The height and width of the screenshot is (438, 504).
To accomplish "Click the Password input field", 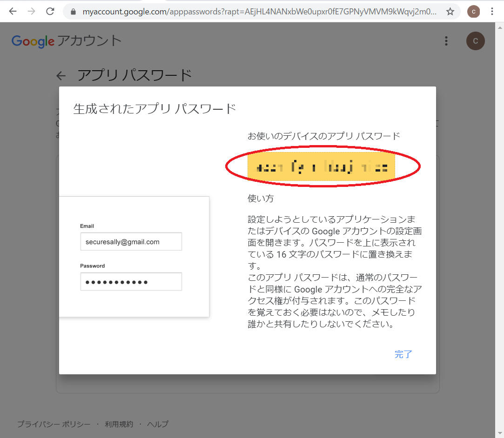I will [x=131, y=281].
